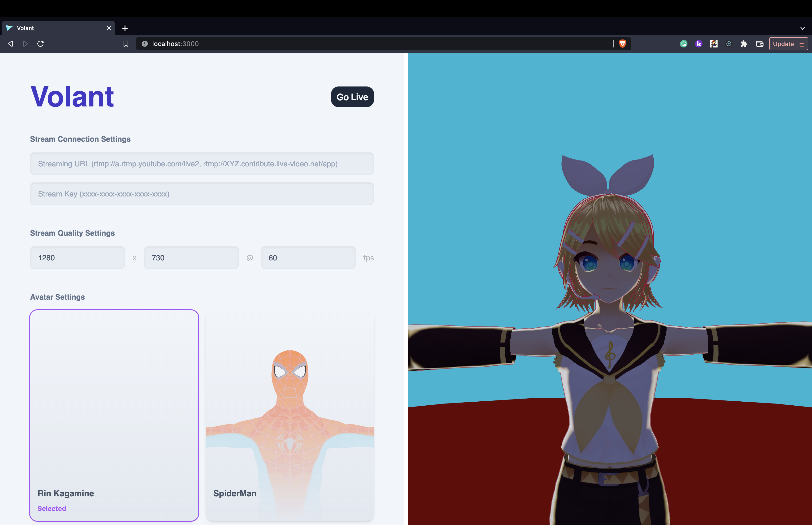This screenshot has width=812, height=525.
Task: Select the Rin Kagamine avatar card
Action: coord(114,415)
